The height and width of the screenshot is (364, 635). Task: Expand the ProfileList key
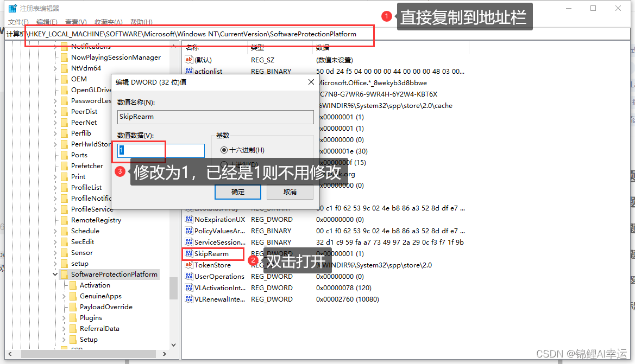(55, 188)
